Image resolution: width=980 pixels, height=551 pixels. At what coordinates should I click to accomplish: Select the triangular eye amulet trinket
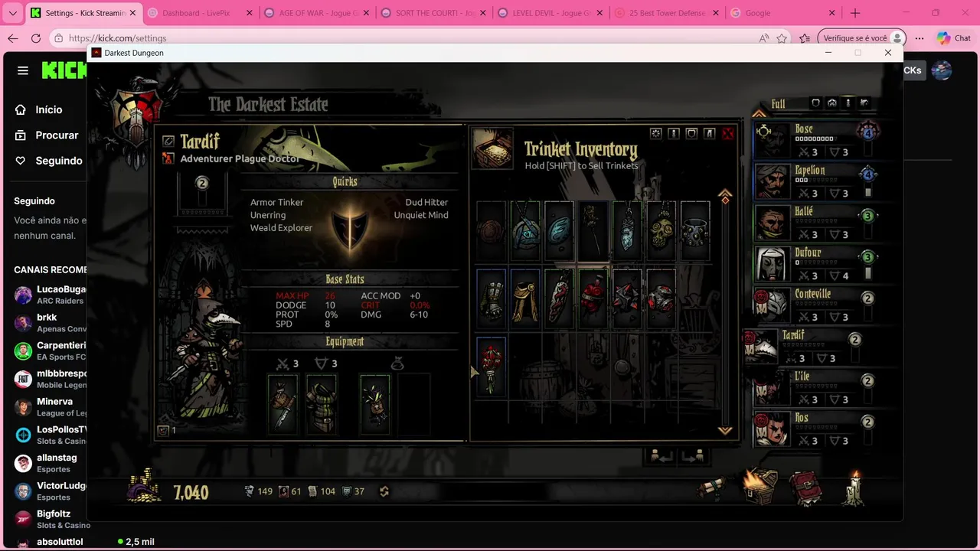pyautogui.click(x=525, y=230)
